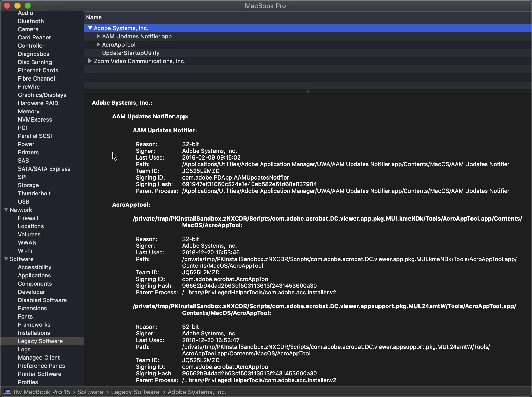This screenshot has width=532, height=397.
Task: Click the yellow minimize window button
Action: pos(17,6)
